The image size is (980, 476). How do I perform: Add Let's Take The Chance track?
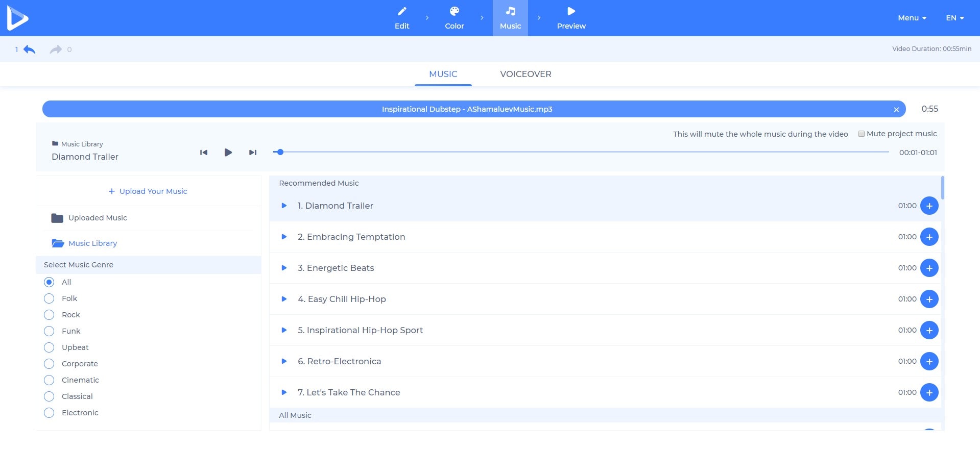click(929, 392)
